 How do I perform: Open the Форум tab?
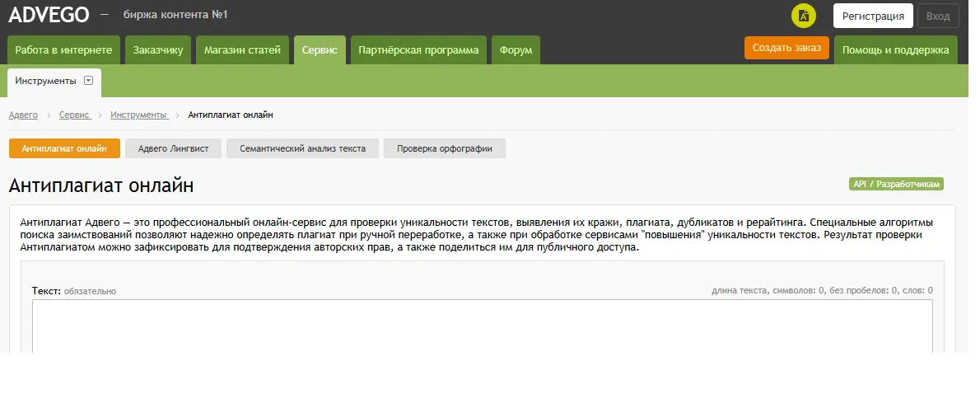(516, 50)
